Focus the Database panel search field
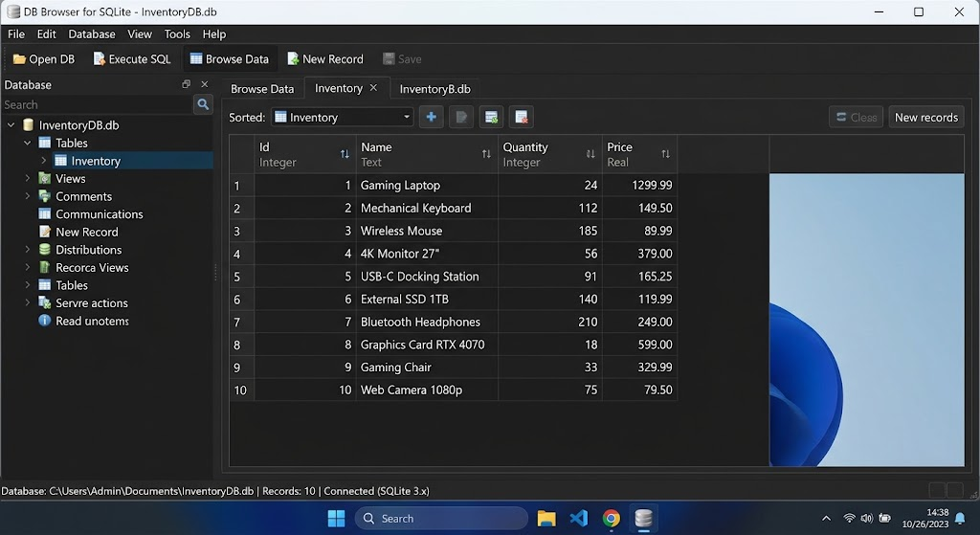The height and width of the screenshot is (535, 980). tap(97, 104)
